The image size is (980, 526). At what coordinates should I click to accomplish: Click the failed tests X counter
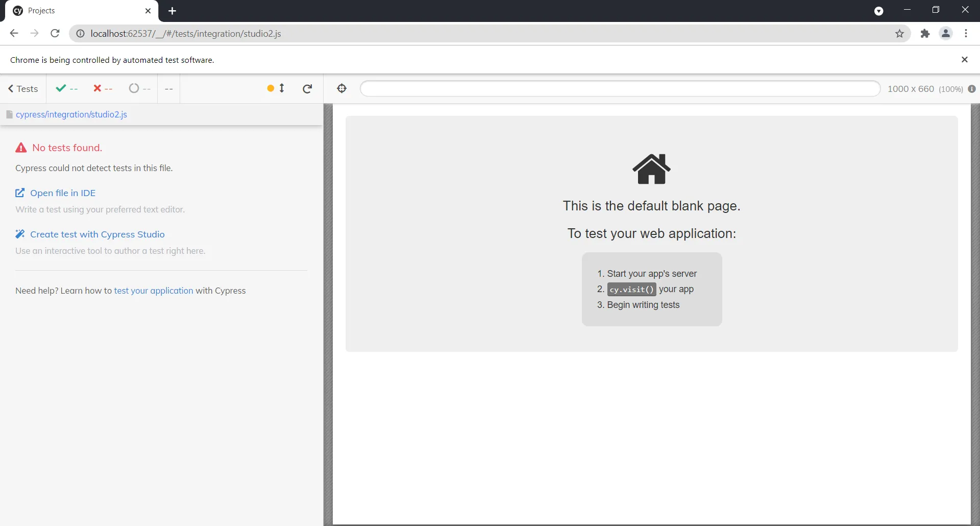(x=103, y=88)
